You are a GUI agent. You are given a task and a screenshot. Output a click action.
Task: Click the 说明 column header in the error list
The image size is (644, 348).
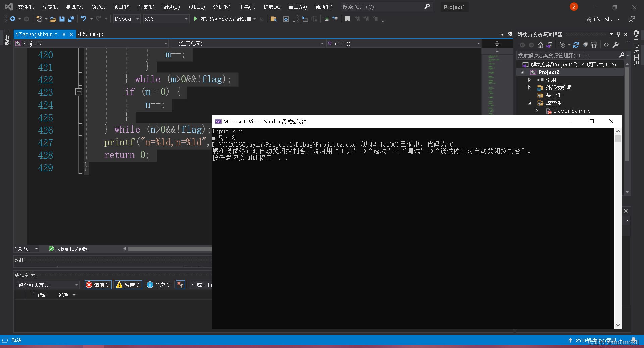[64, 295]
